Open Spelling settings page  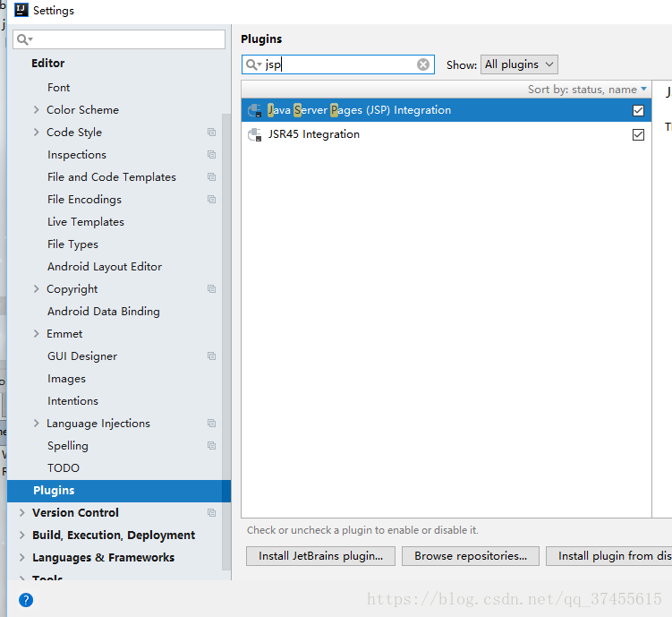point(68,445)
